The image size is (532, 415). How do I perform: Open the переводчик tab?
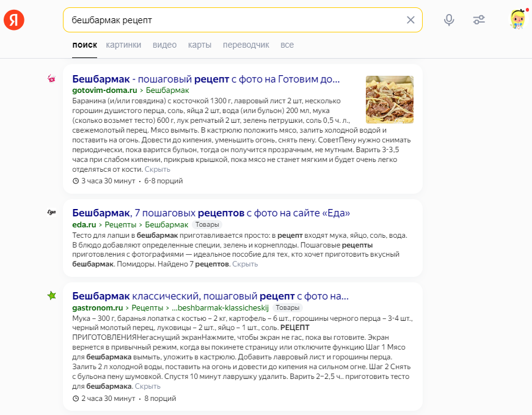(246, 45)
